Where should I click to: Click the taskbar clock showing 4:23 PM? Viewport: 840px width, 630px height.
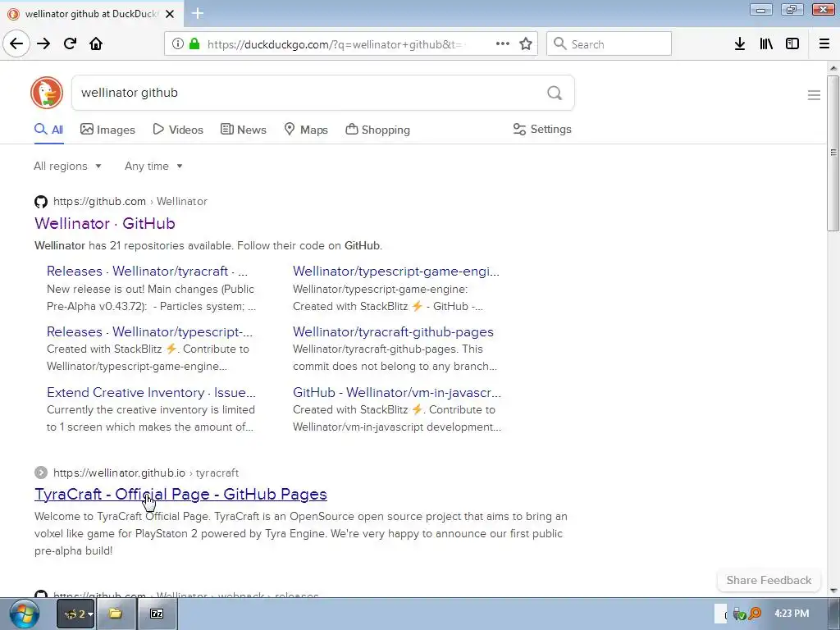point(792,614)
